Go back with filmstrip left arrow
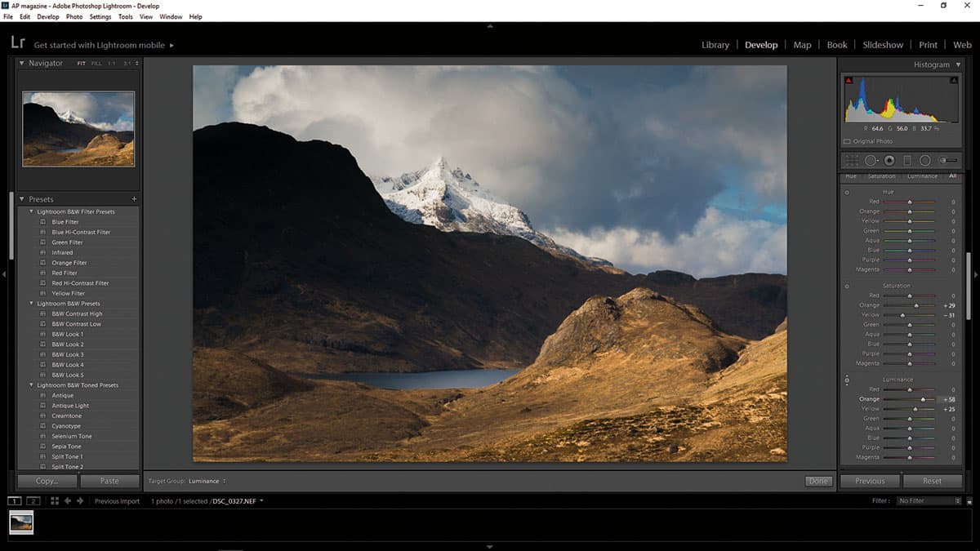The image size is (980, 551). coord(68,500)
